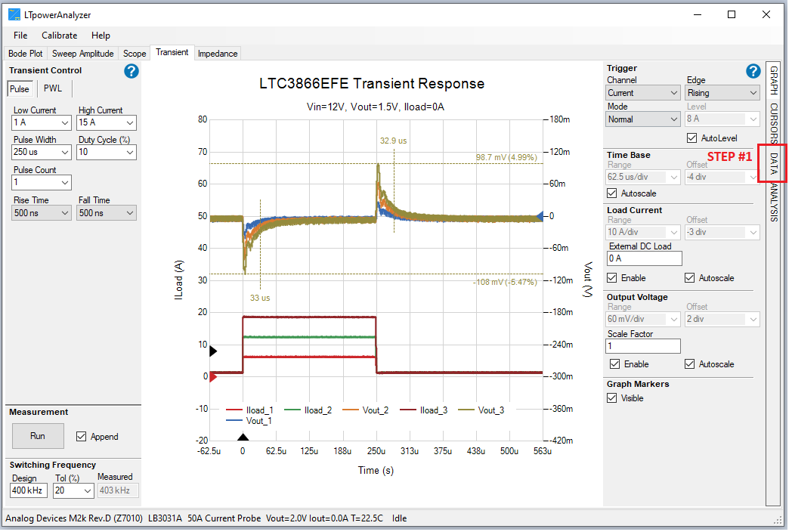The image size is (792, 532).
Task: Click the Transient Control help icon
Action: click(131, 70)
